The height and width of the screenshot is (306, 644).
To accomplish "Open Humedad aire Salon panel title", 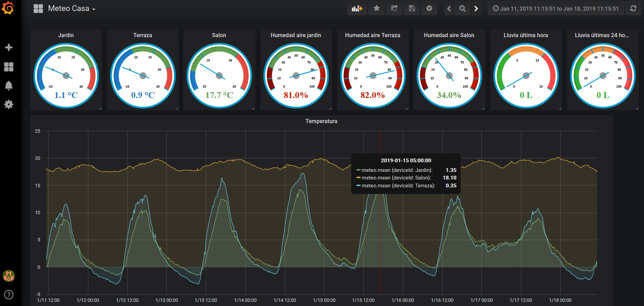I will pos(449,35).
